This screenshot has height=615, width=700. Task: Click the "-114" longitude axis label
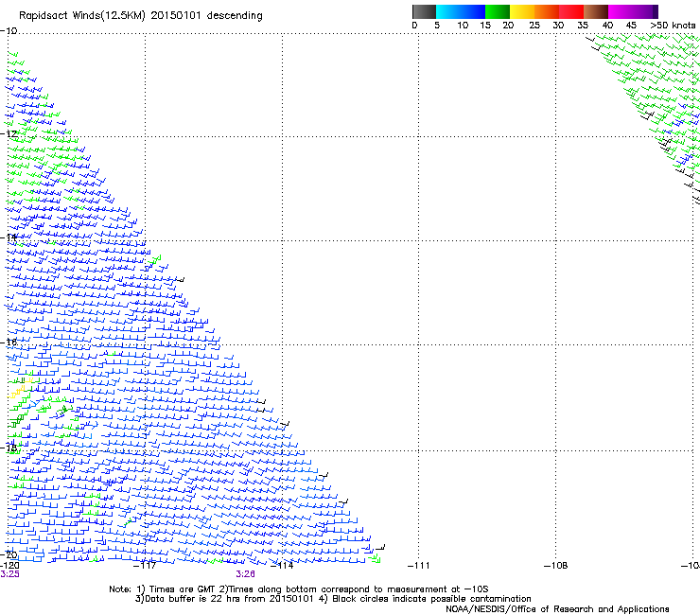(x=282, y=566)
